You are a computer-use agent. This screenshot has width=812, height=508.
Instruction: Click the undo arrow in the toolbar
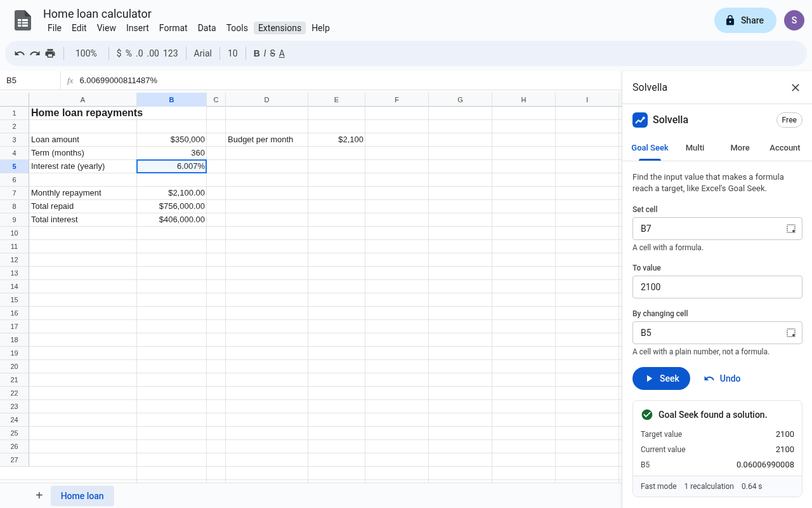point(20,53)
